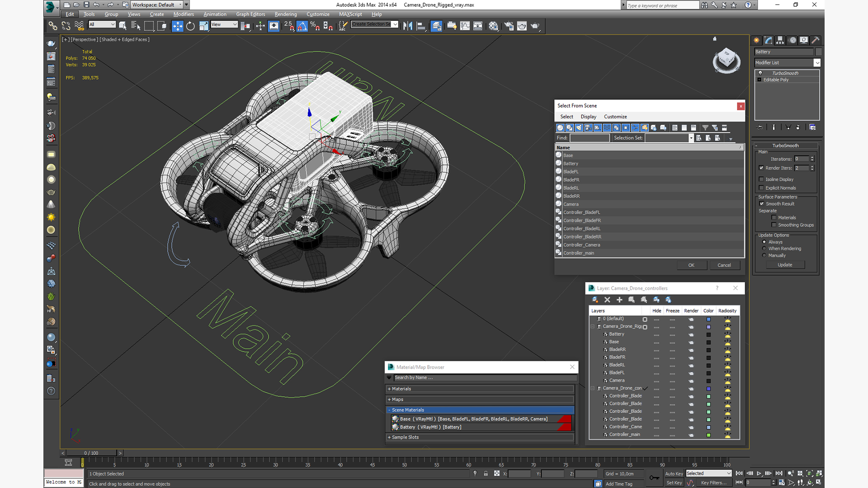The width and height of the screenshot is (868, 488).
Task: Toggle Smooth Result checkbox
Action: point(761,203)
